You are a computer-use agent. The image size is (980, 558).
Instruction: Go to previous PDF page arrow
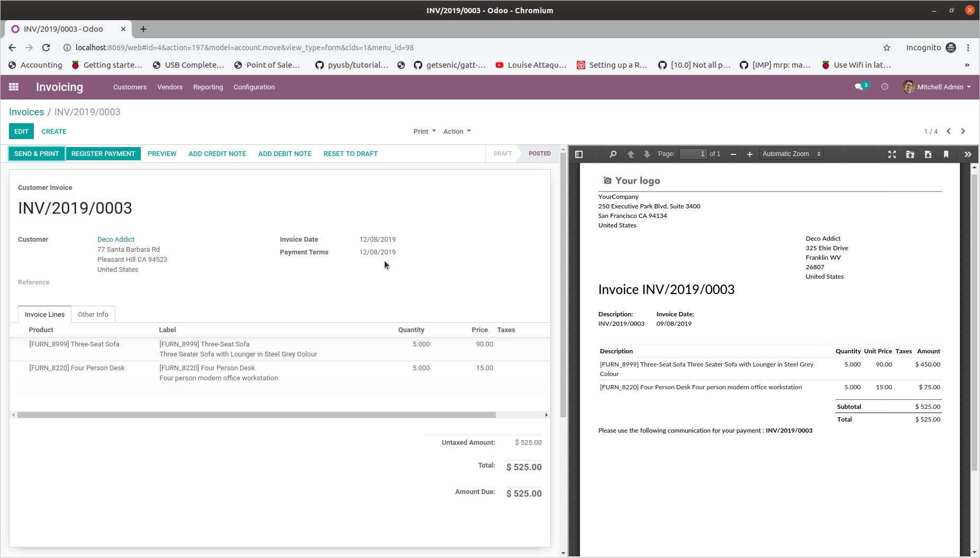point(631,154)
